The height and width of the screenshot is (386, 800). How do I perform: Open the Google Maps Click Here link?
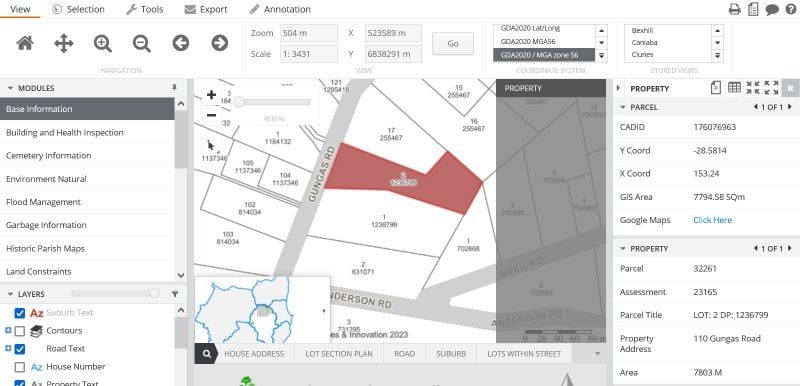click(x=712, y=220)
